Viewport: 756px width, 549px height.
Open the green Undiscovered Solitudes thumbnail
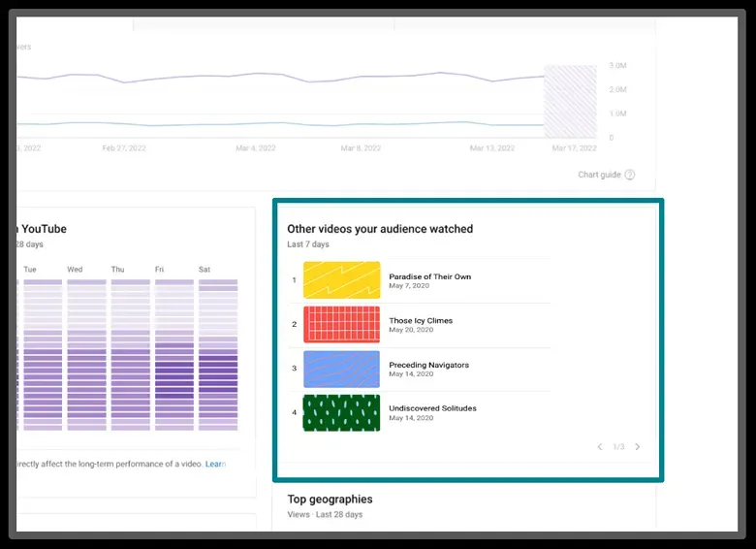point(342,413)
